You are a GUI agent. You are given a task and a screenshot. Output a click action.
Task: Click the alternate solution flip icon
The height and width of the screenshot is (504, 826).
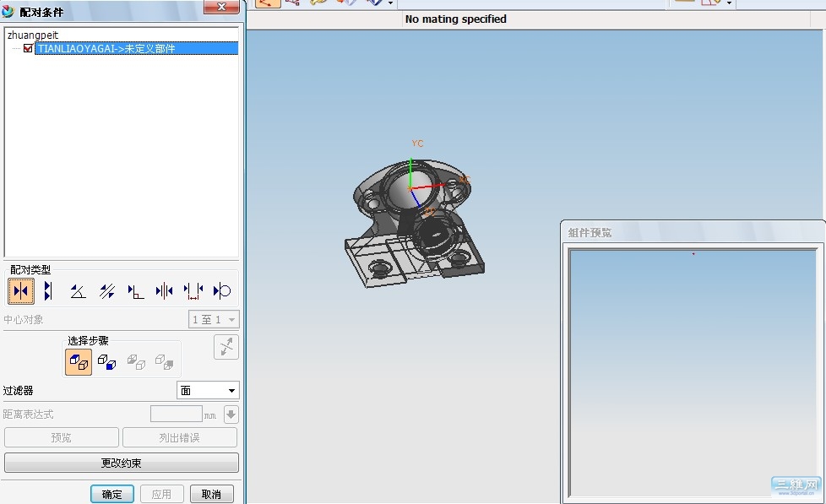click(226, 347)
